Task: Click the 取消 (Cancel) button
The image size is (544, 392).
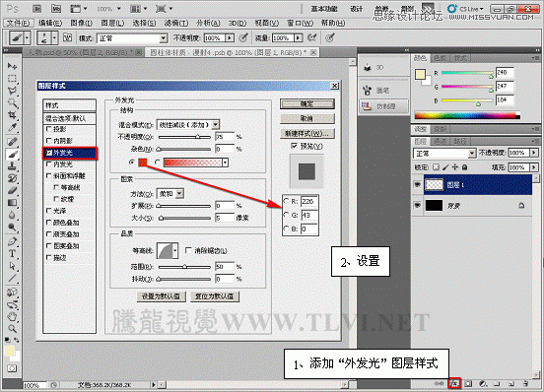Action: coord(307,118)
